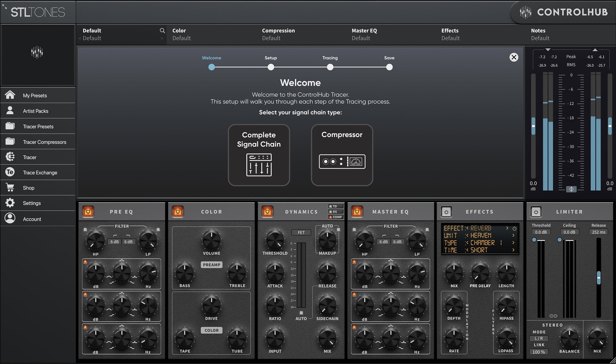Open the Artist Packs section
This screenshot has width=616, height=364.
tap(35, 111)
